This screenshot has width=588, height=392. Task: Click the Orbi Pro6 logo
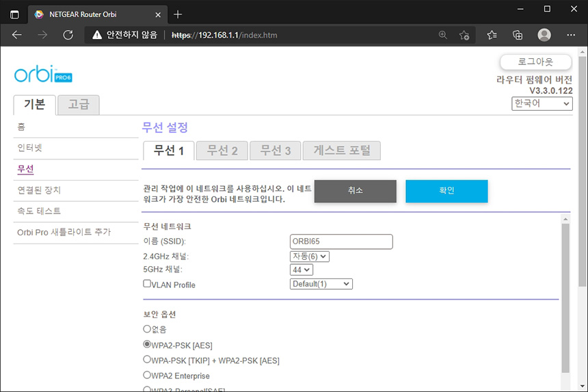tap(43, 73)
